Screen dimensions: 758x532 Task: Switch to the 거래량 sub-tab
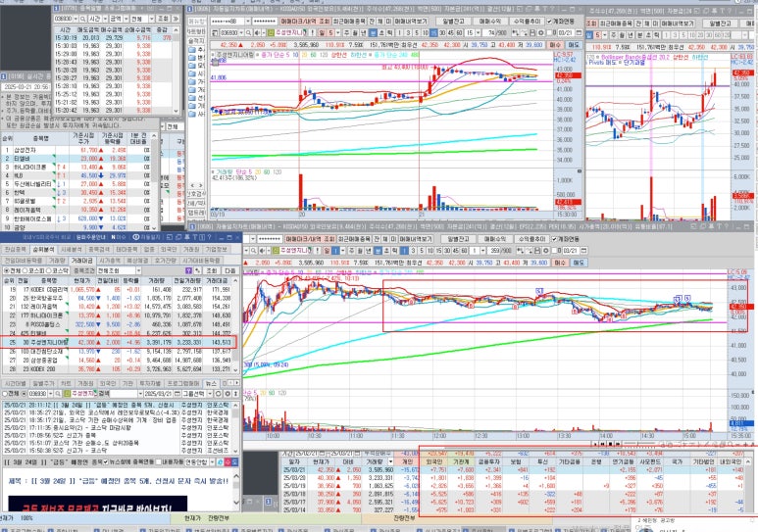click(58, 260)
